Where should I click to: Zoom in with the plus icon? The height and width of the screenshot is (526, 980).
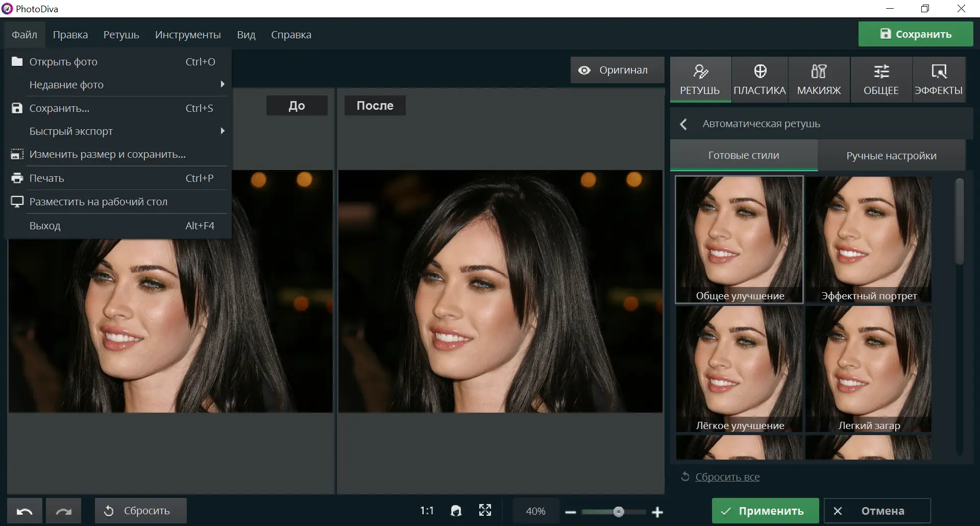click(657, 512)
